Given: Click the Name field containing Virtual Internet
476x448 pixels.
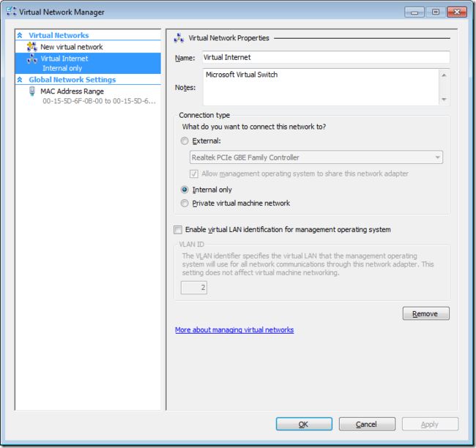Looking at the screenshot, I should click(x=326, y=57).
